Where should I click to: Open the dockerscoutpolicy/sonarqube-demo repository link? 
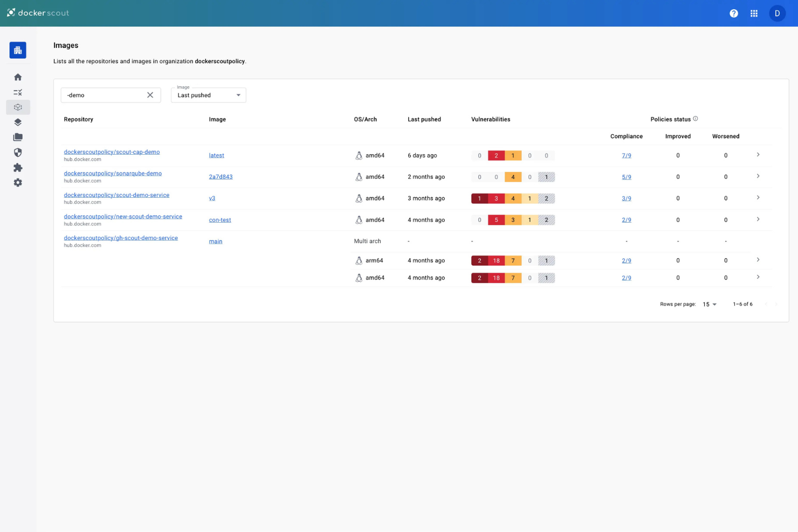click(112, 173)
